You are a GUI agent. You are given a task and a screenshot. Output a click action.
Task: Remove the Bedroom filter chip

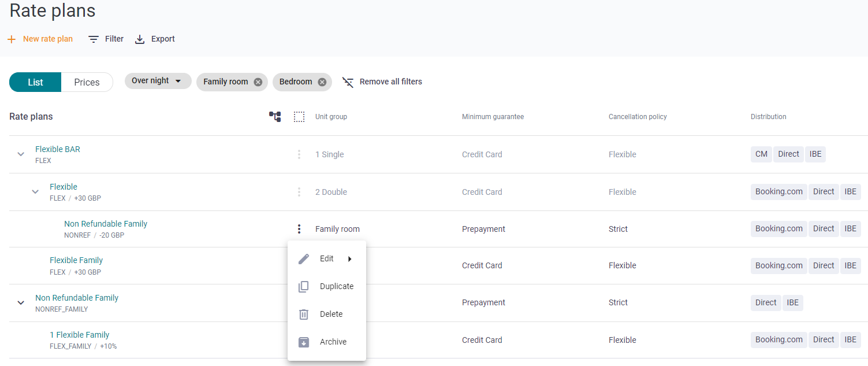322,82
